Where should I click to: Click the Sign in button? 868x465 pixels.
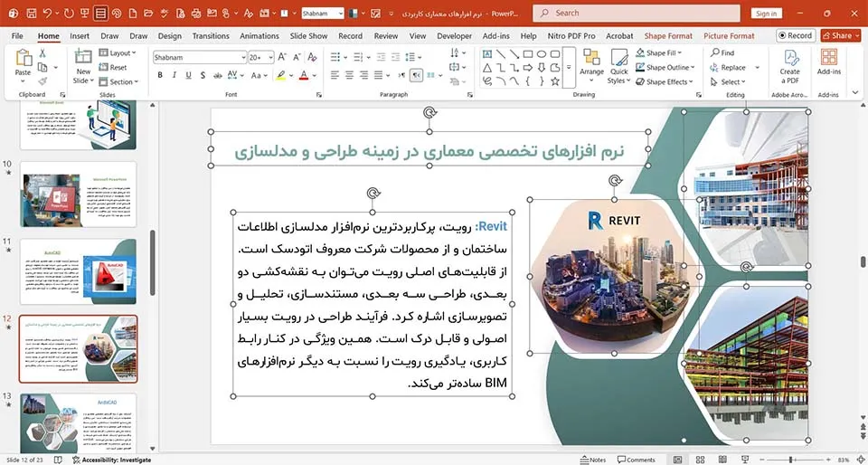[766, 14]
